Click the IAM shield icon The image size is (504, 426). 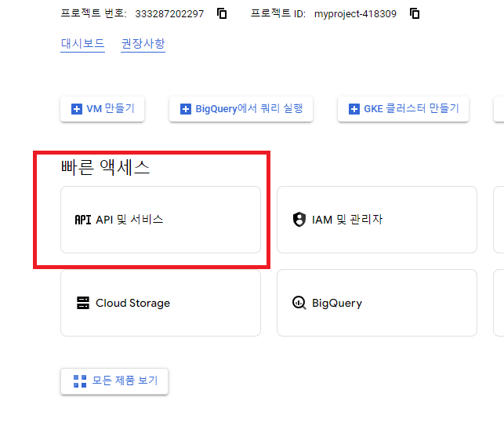[299, 220]
